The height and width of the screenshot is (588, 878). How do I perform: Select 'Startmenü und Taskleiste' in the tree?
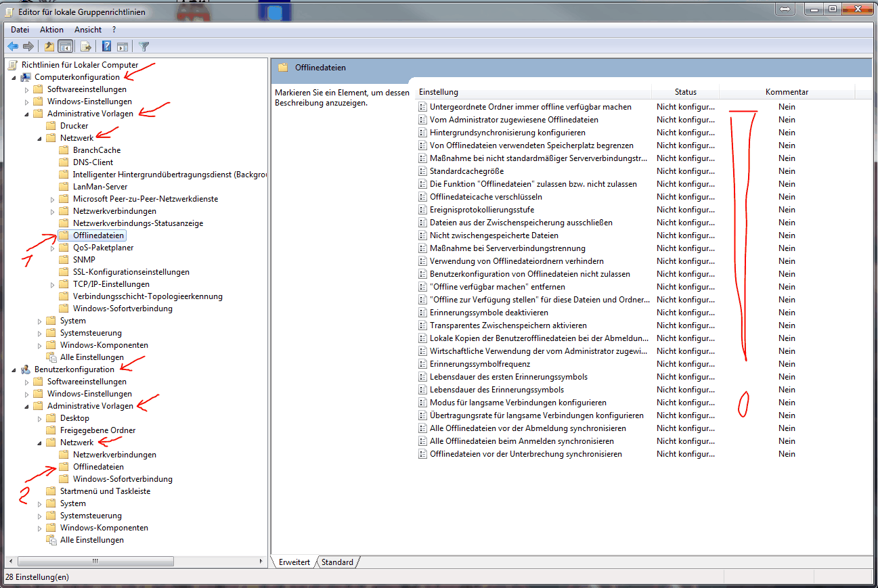105,491
